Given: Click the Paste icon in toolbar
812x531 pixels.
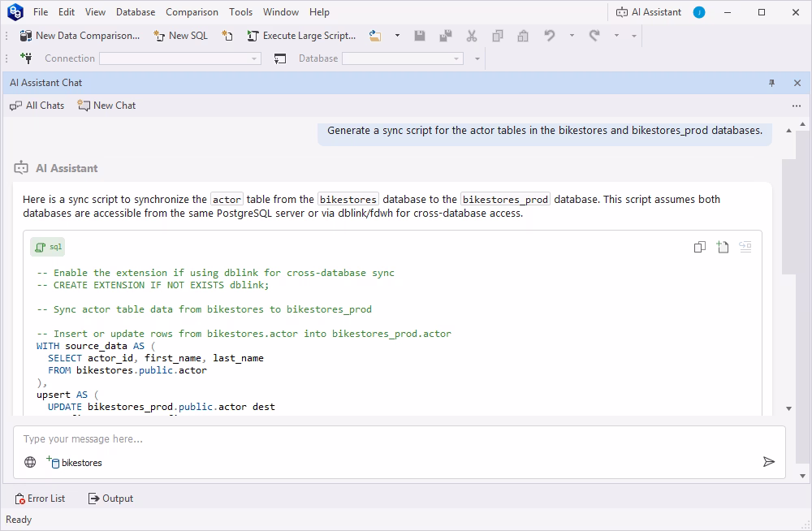Looking at the screenshot, I should [523, 36].
